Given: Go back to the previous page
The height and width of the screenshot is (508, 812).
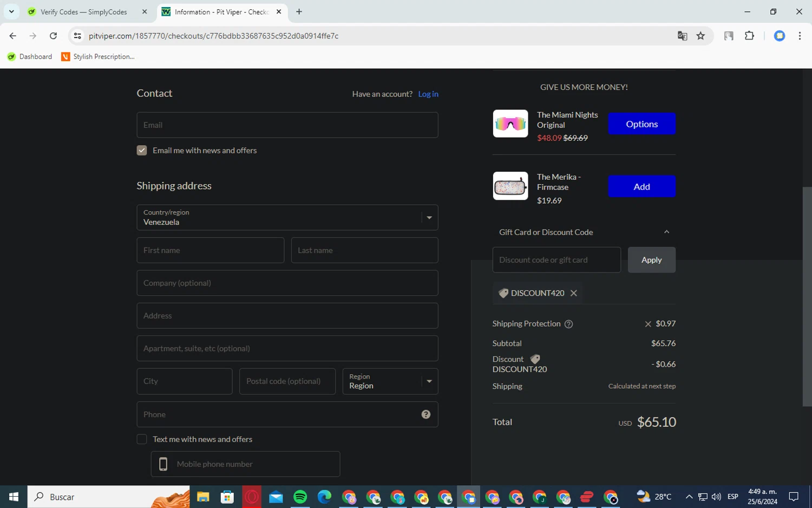Looking at the screenshot, I should (x=12, y=36).
